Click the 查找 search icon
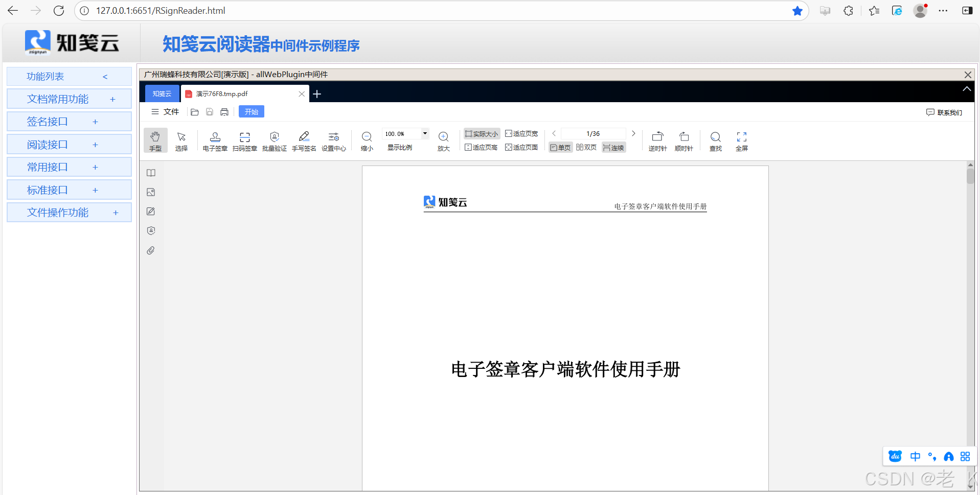This screenshot has width=980, height=495. point(715,140)
